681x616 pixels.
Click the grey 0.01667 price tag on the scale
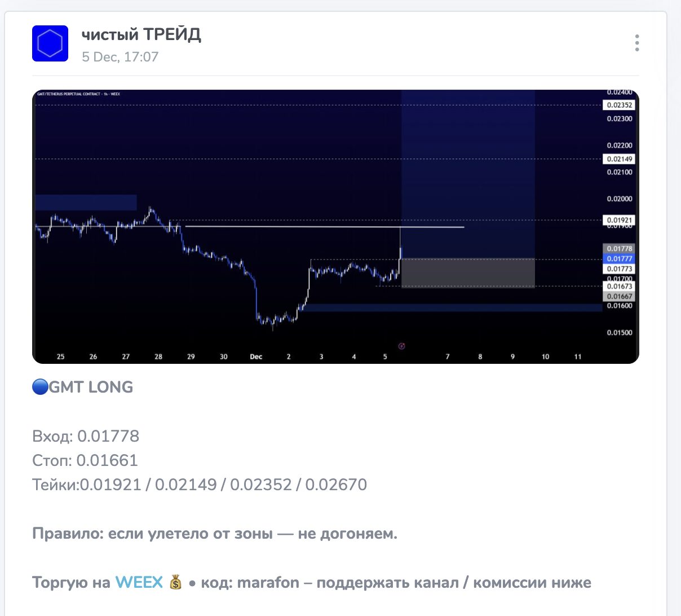pos(618,296)
